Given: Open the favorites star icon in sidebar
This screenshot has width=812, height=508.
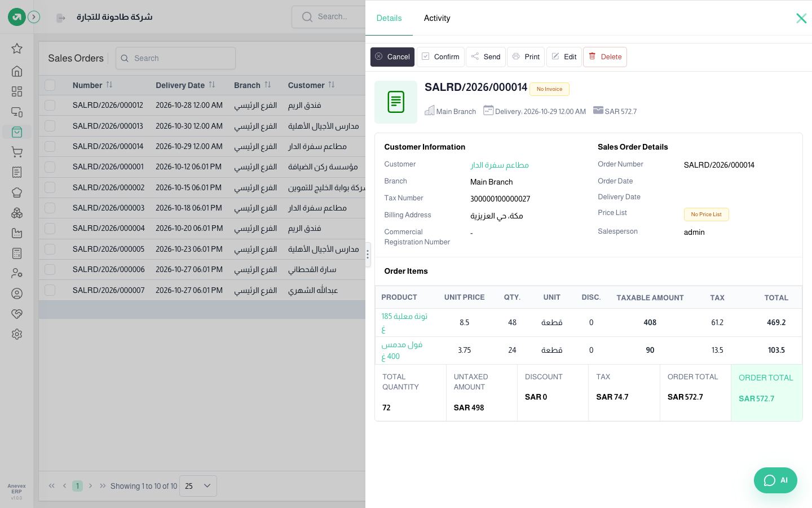Looking at the screenshot, I should (x=17, y=49).
